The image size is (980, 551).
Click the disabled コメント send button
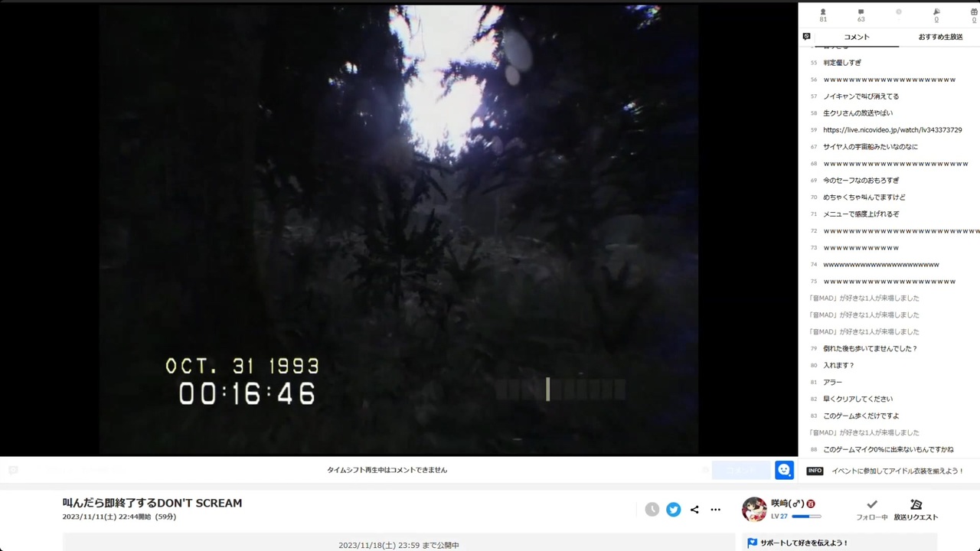[x=740, y=470]
